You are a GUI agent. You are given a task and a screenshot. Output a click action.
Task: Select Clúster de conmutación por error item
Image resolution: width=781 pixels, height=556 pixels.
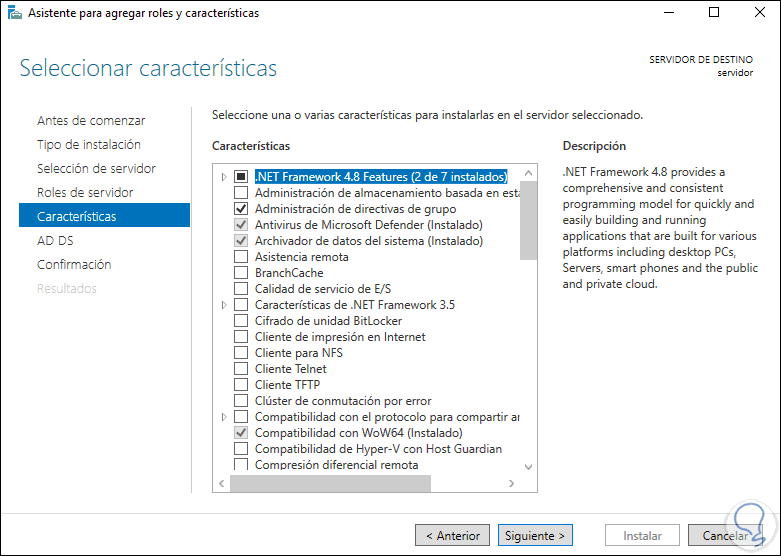(343, 401)
